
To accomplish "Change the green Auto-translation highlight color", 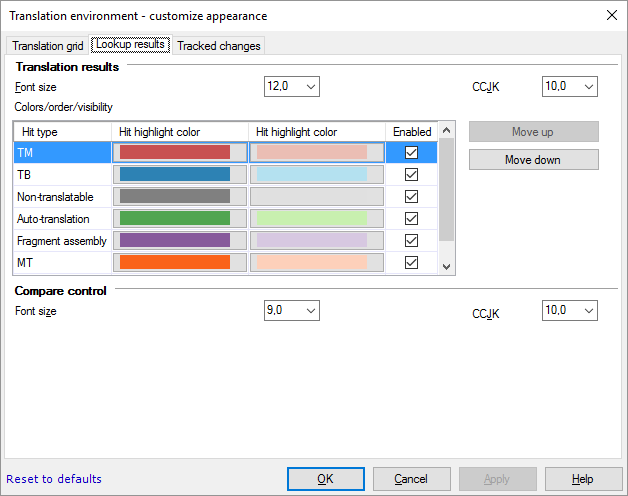I will [x=180, y=218].
